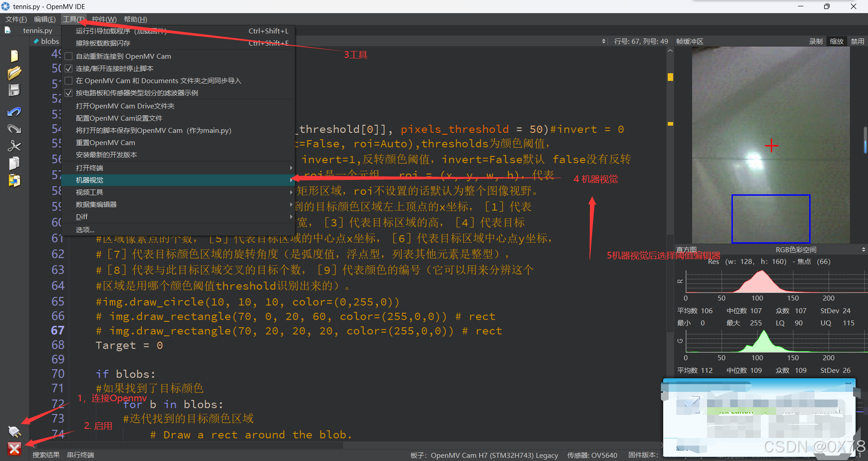Open the 串行终端 panel
868x461 pixels.
click(80, 455)
